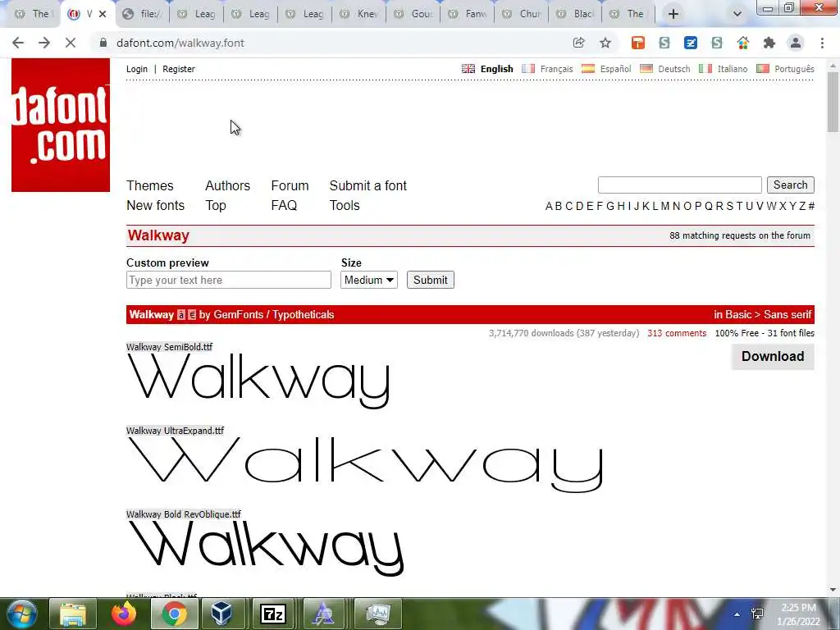840x630 pixels.
Task: Open a new tab with plus button
Action: 673,14
